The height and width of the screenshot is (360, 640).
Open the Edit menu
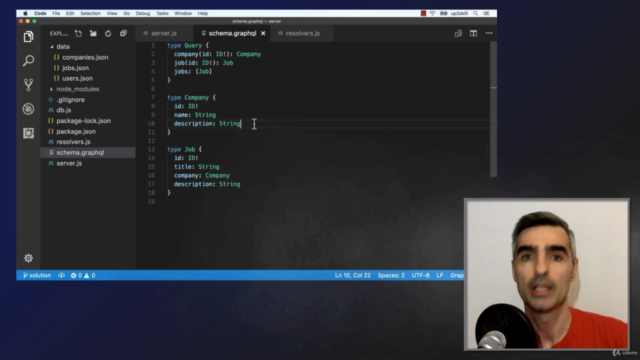click(70, 13)
